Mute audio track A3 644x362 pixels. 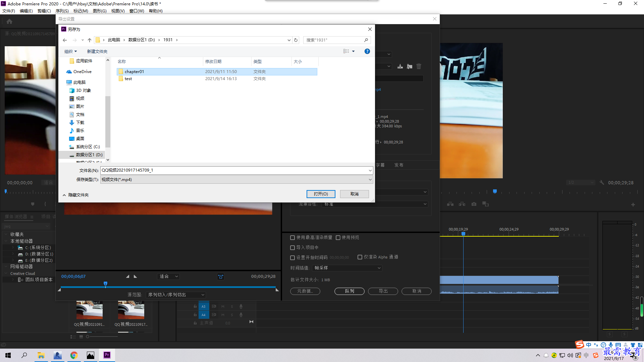click(223, 306)
